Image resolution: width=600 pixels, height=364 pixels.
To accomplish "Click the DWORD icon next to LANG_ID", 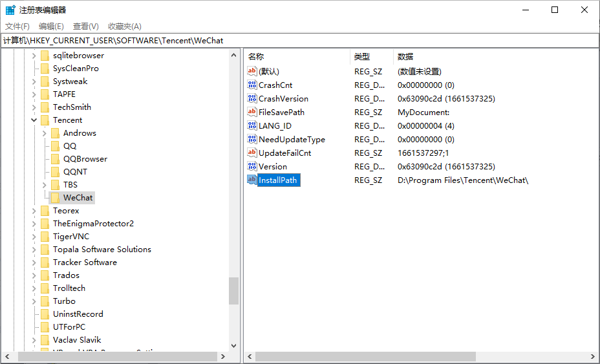I will (x=252, y=126).
